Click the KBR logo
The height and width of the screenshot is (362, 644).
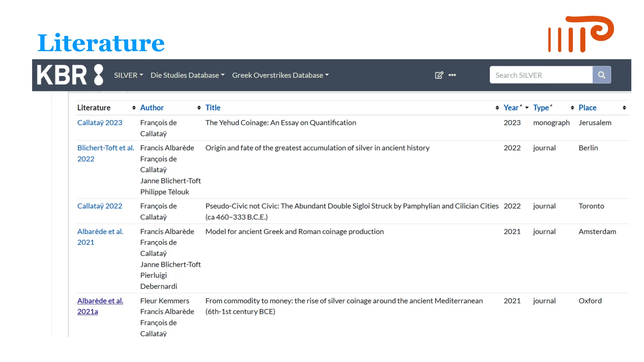point(70,75)
